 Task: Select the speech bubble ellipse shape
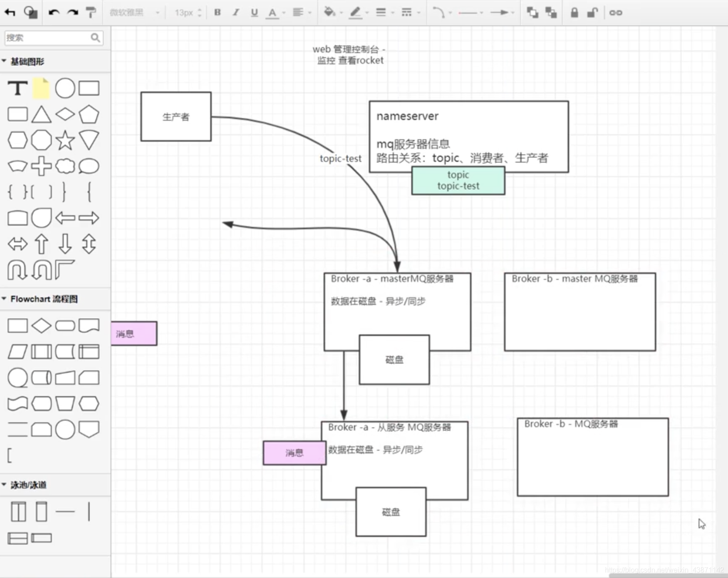[88, 166]
